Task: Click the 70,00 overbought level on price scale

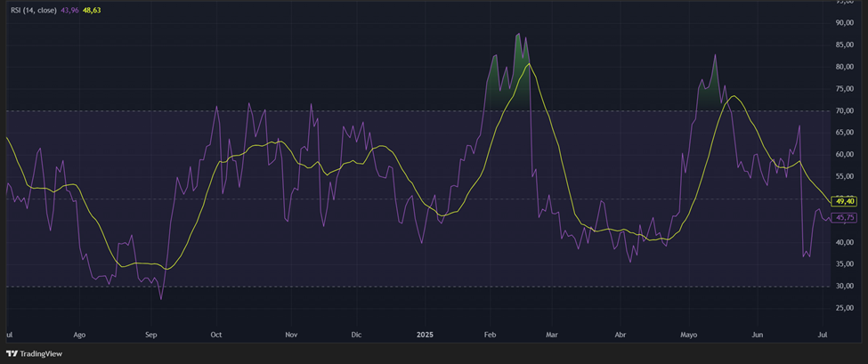Action: click(843, 110)
